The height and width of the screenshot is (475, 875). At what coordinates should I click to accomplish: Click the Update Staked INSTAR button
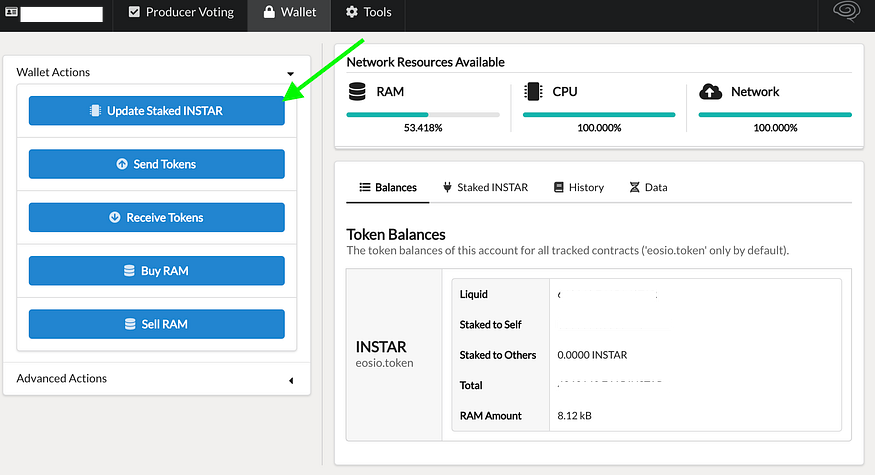(157, 111)
